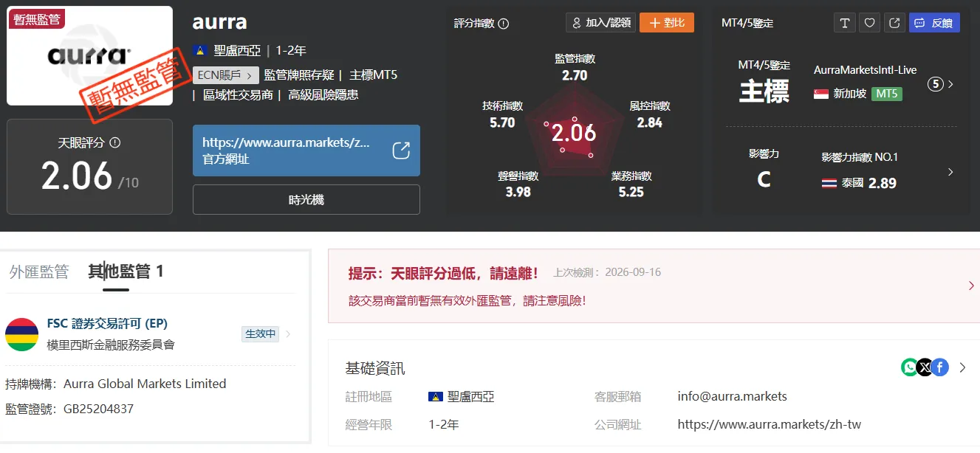Click the 業務指數 5.25 label

[631, 184]
